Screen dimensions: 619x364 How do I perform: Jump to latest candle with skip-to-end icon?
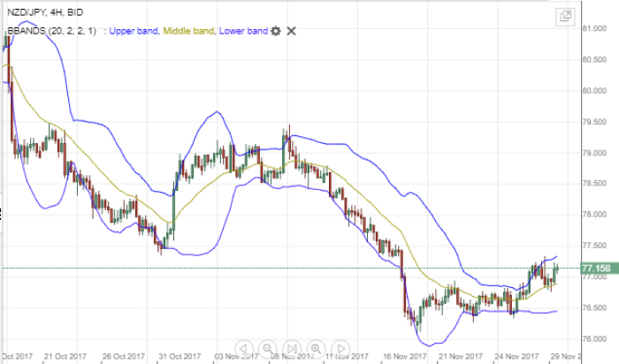292,349
